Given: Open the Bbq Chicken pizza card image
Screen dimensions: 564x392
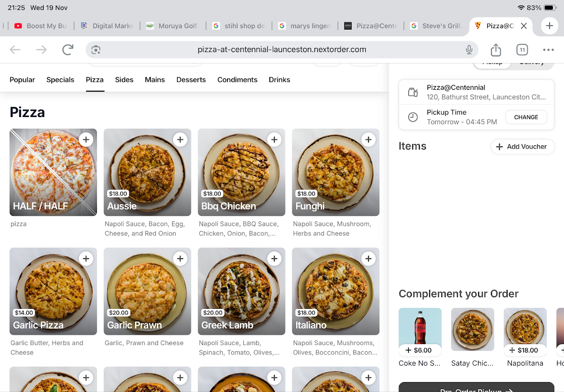Looking at the screenshot, I should [242, 172].
